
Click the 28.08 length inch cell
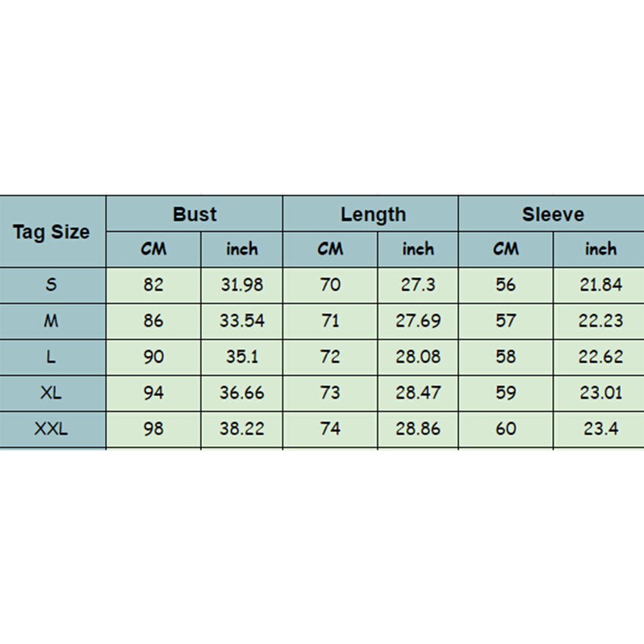pos(418,357)
